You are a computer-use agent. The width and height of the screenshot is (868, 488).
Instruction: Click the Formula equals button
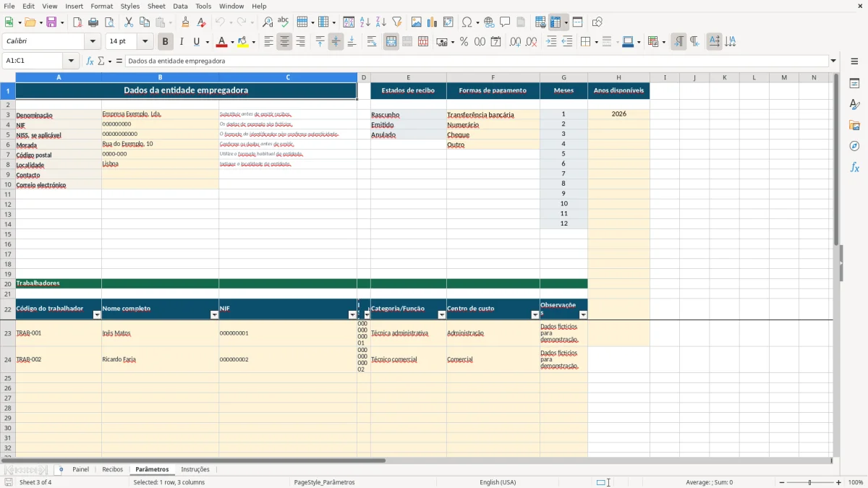tap(119, 61)
